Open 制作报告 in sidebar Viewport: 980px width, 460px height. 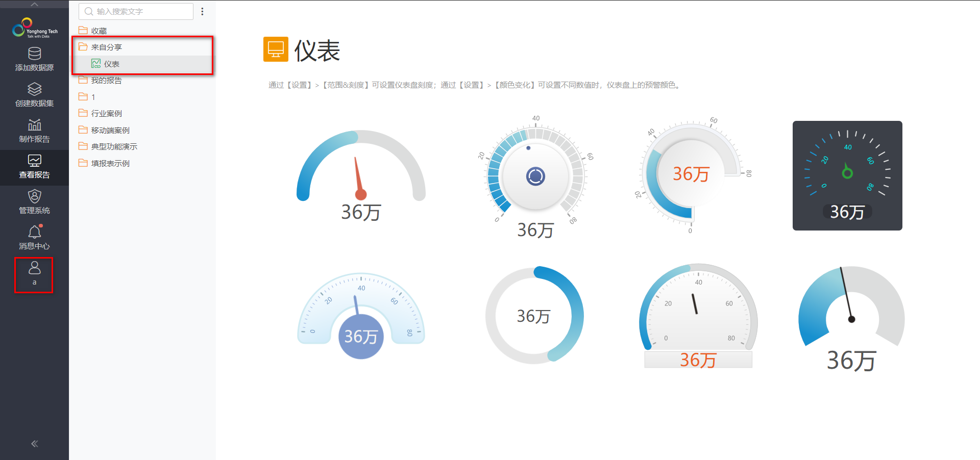[x=34, y=131]
